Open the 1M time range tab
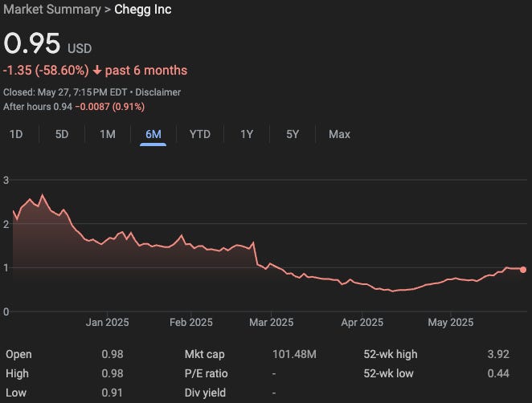The width and height of the screenshot is (532, 403). coord(108,134)
